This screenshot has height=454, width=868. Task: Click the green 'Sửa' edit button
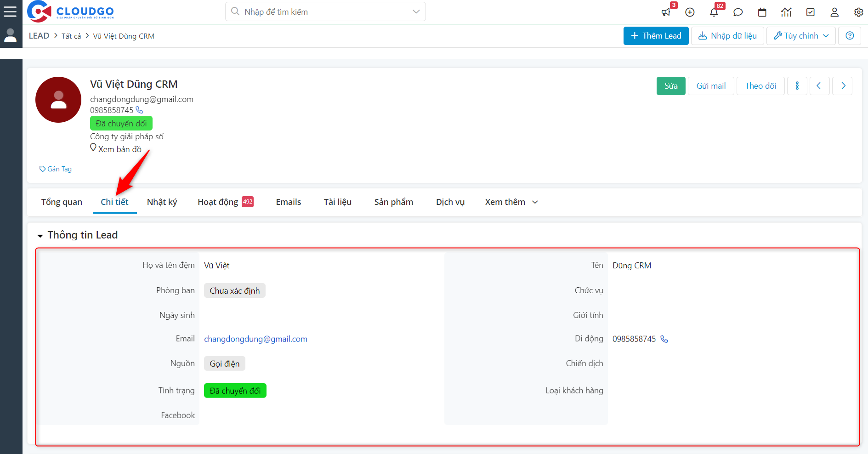pos(670,85)
